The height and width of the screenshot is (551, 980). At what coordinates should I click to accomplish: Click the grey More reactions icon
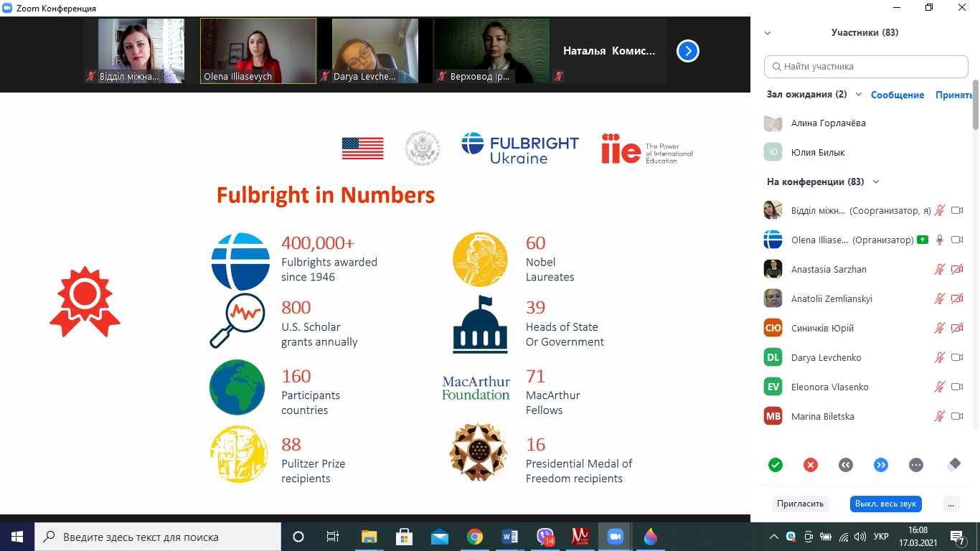pos(916,465)
